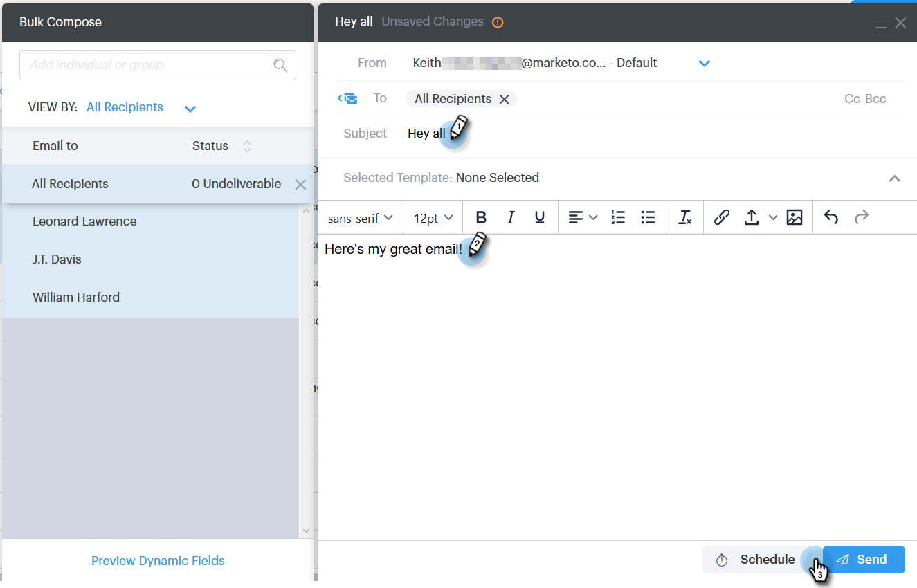The width and height of the screenshot is (917, 588).
Task: Sort recipients by the Status column arrows
Action: (246, 146)
